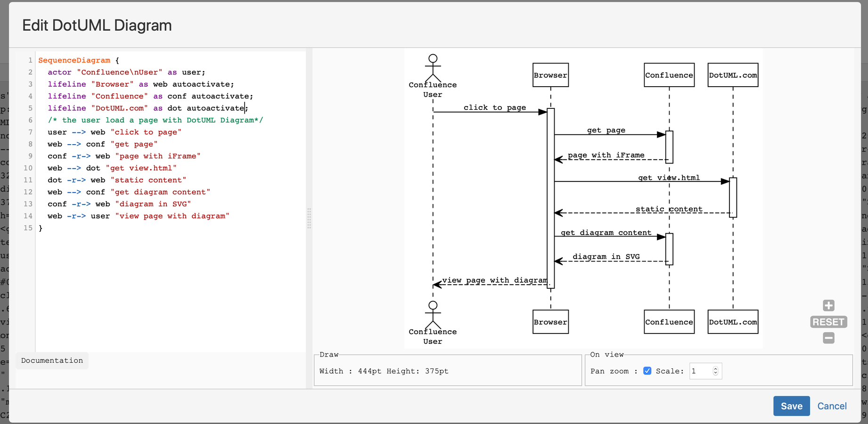Click the 'get view.html' diagram message label

pos(669,178)
